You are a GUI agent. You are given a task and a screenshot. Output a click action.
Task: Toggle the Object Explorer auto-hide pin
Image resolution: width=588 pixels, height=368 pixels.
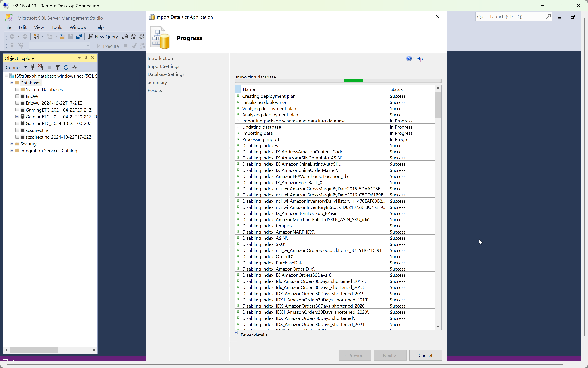coord(86,58)
